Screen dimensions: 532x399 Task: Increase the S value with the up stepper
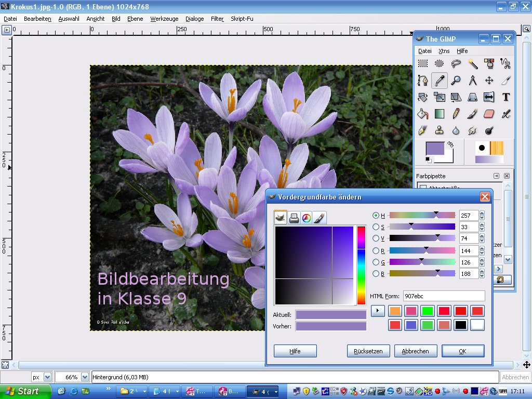point(482,224)
